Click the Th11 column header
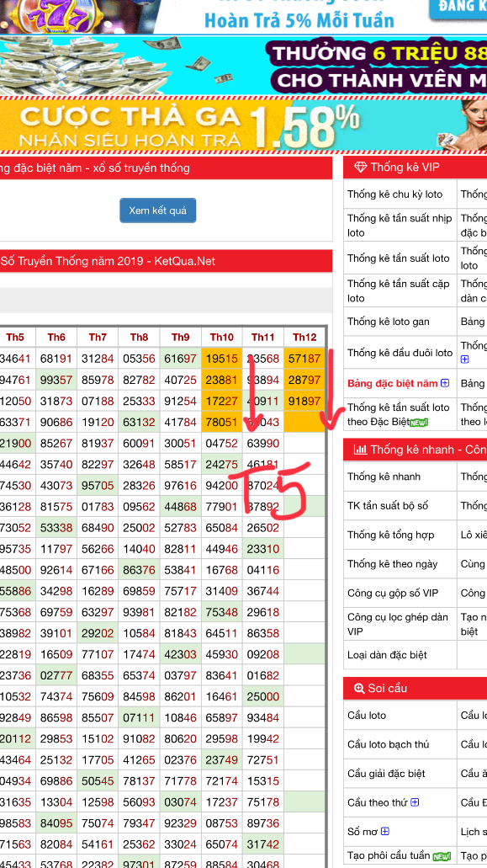487x868 pixels. click(x=263, y=337)
